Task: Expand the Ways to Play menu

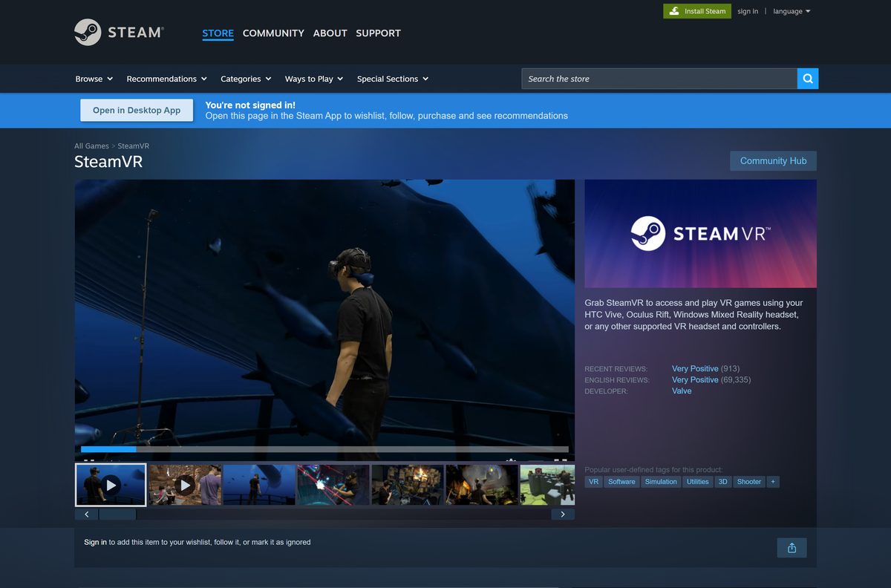Action: [314, 79]
